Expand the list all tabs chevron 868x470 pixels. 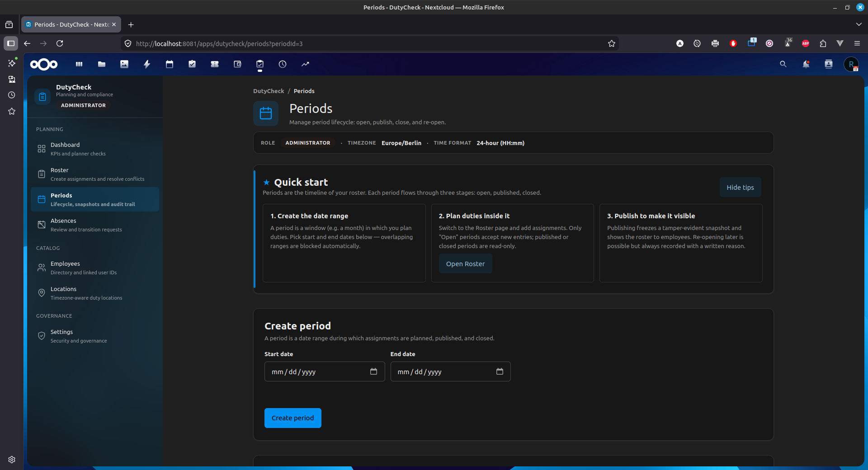(859, 24)
